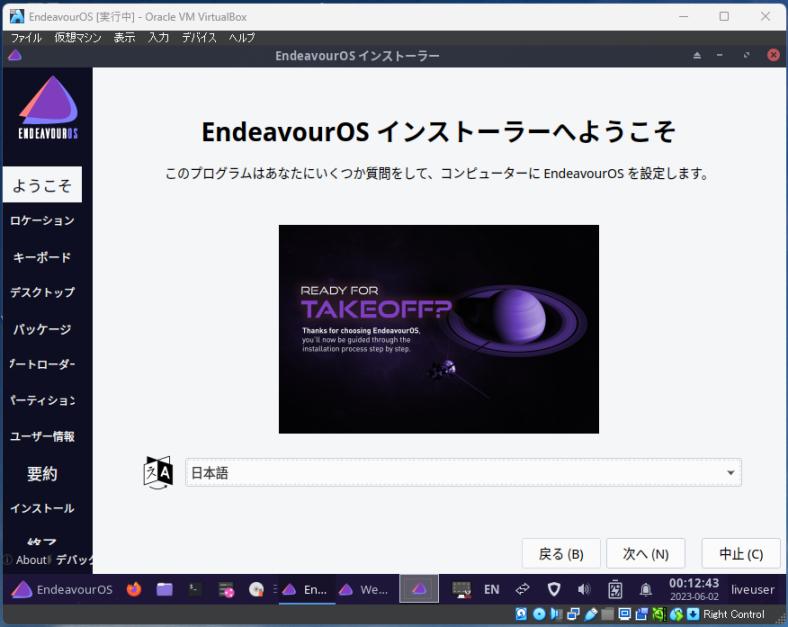788x627 pixels.
Task: Switch to the 'We...' Welcome taskbar window
Action: pos(363,589)
